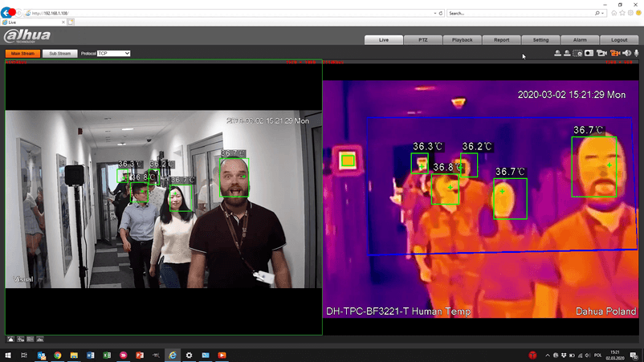
Task: Open the PTZ tab
Action: coord(422,39)
